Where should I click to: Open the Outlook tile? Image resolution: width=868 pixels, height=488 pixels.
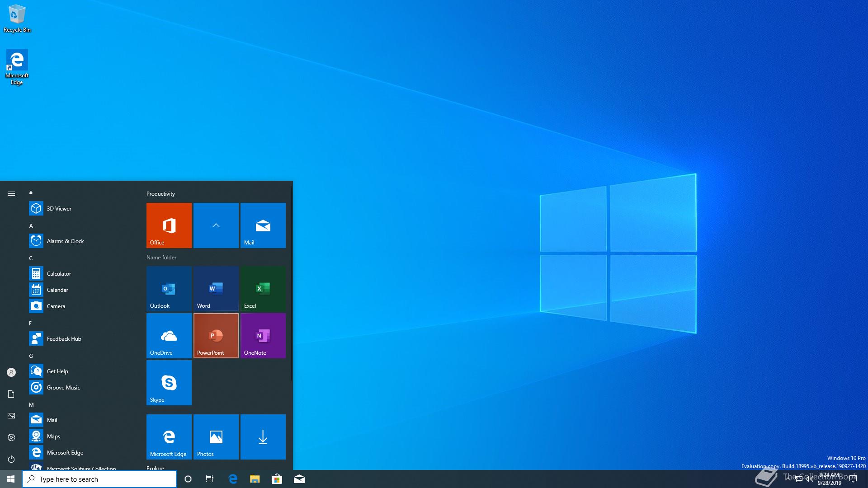point(169,289)
